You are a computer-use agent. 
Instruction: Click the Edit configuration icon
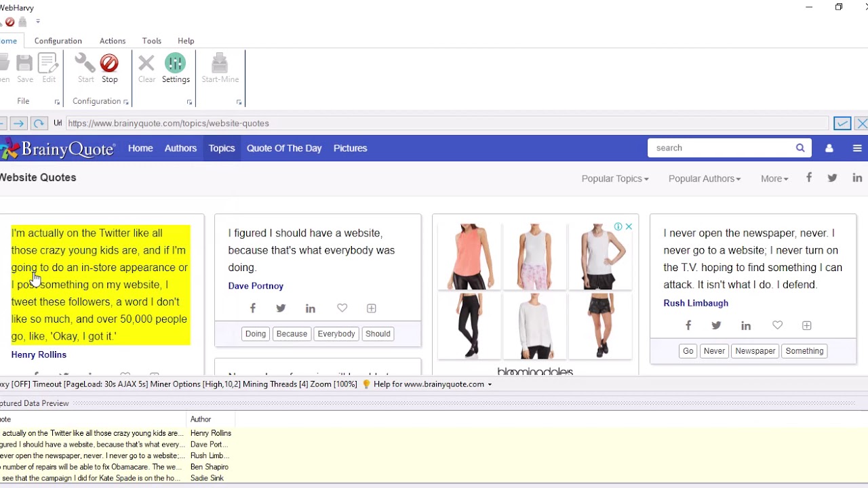49,69
